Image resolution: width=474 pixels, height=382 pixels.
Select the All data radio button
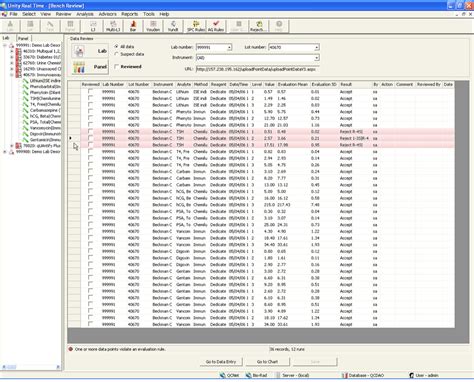pos(116,46)
